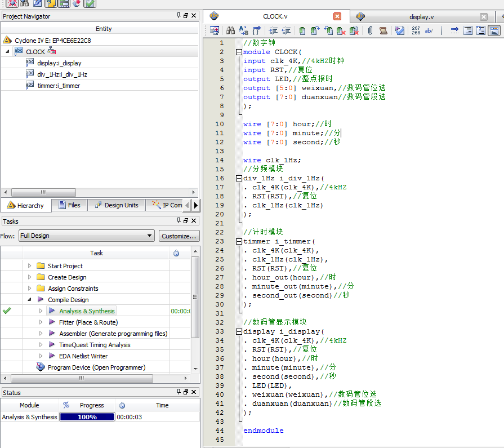This screenshot has height=448, width=504.
Task: Select the CLOCK.v editor tab
Action: pos(275,16)
